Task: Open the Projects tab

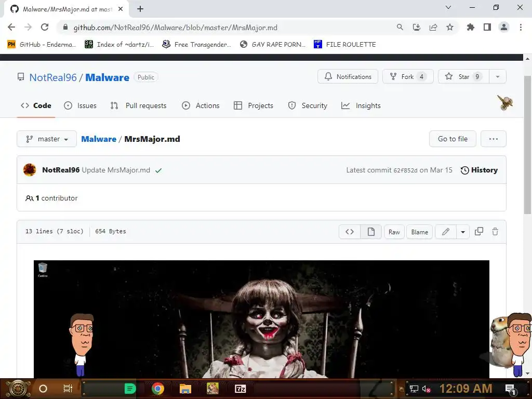Action: 254,105
